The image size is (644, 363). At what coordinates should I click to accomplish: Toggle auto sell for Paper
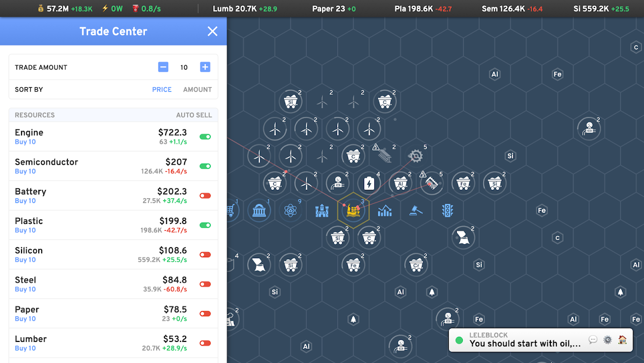(x=205, y=314)
